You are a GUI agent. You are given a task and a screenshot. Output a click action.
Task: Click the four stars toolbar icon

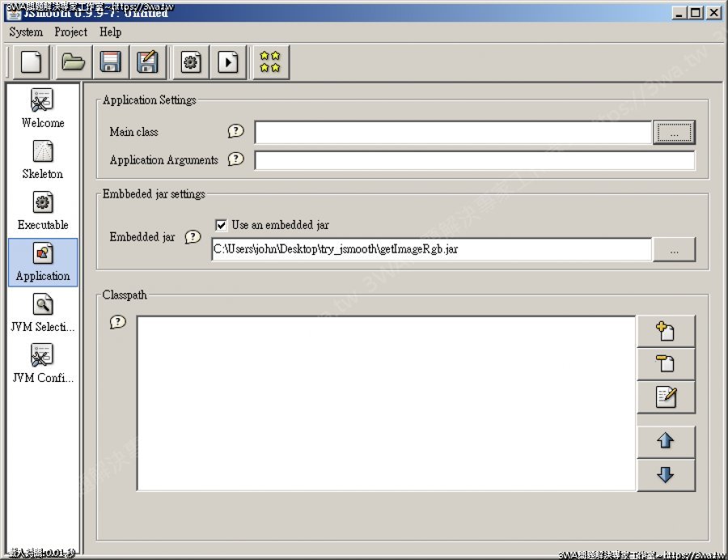(x=271, y=62)
